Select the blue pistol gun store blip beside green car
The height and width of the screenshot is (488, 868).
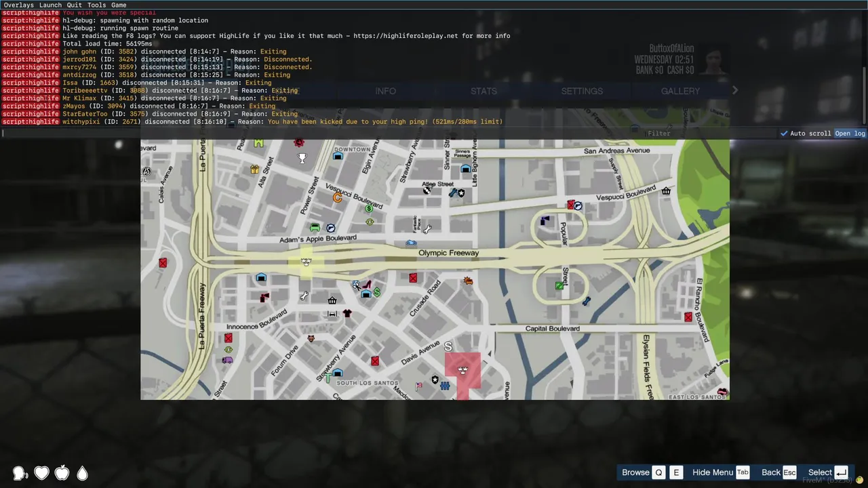330,228
